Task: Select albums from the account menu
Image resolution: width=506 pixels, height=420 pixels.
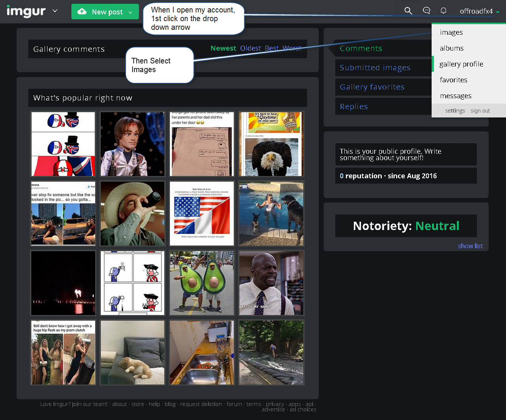Action: 452,48
